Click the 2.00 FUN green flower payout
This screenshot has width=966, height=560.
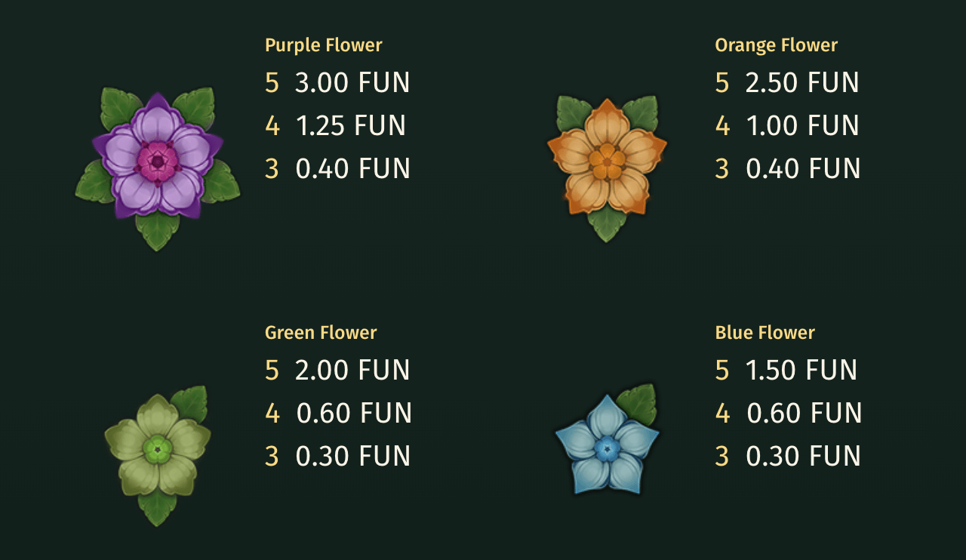(x=352, y=370)
